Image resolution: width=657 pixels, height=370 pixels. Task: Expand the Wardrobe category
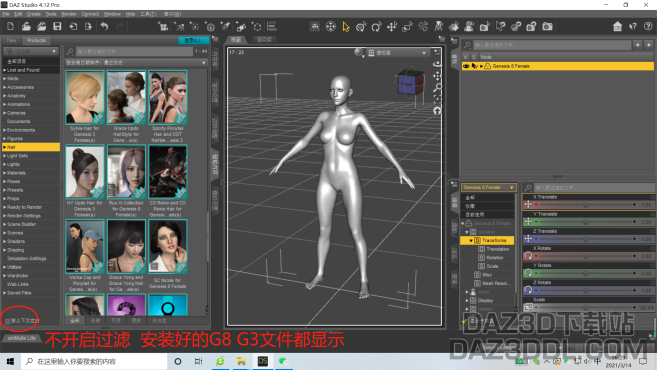pyautogui.click(x=5, y=276)
